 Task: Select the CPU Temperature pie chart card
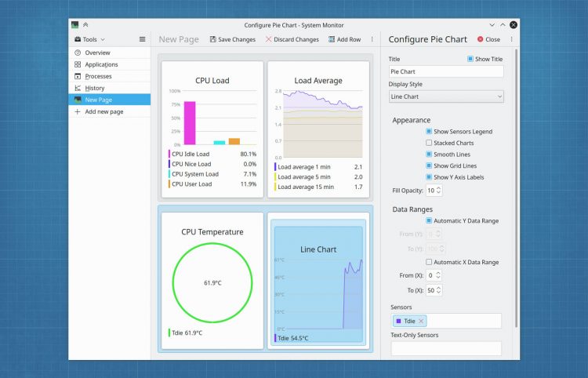coord(212,281)
